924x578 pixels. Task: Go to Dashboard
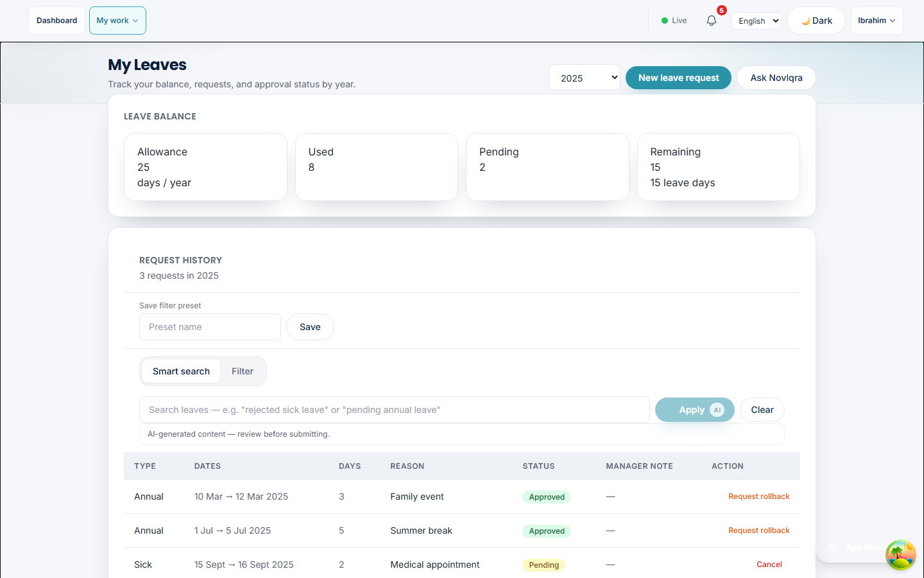[x=56, y=21]
